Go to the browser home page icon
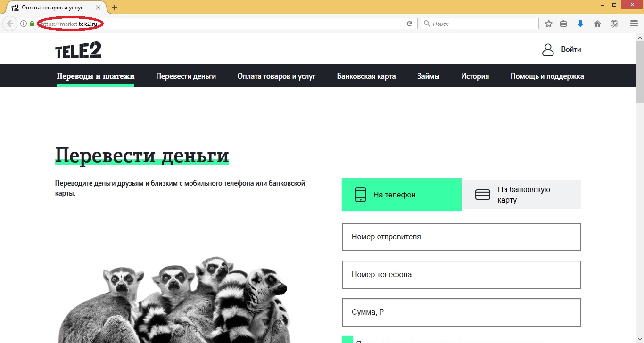Screen dimensions: 644x343 point(597,24)
